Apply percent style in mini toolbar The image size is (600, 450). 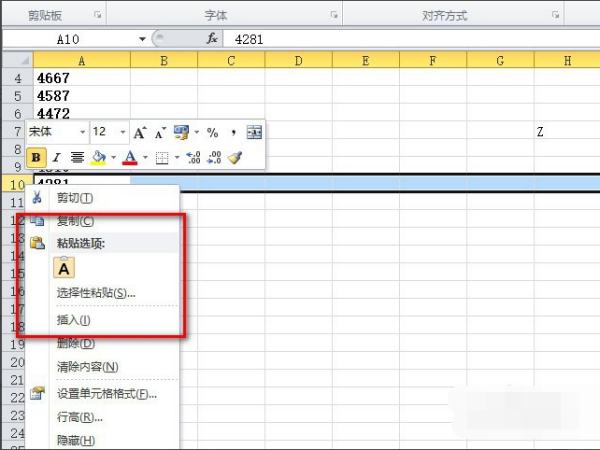tap(212, 133)
